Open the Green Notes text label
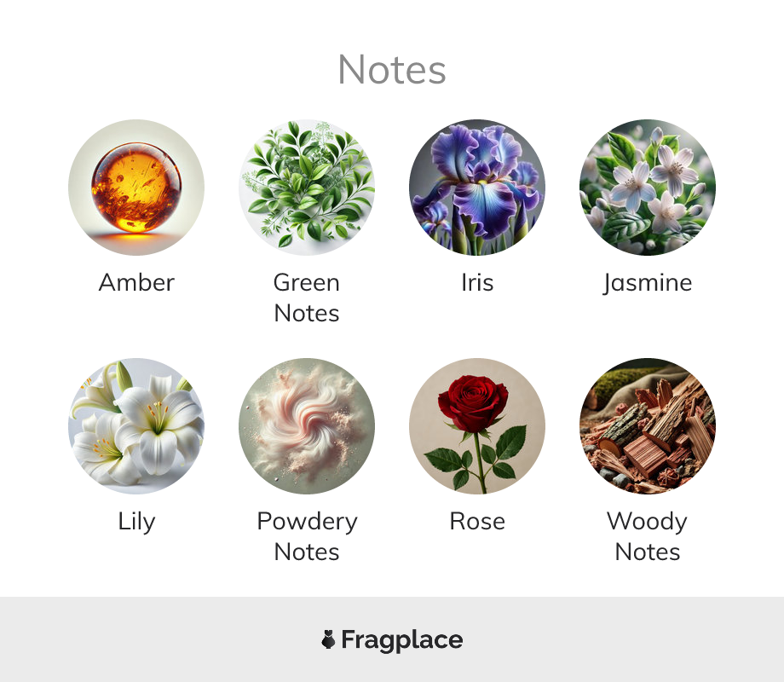This screenshot has height=682, width=784. click(307, 298)
